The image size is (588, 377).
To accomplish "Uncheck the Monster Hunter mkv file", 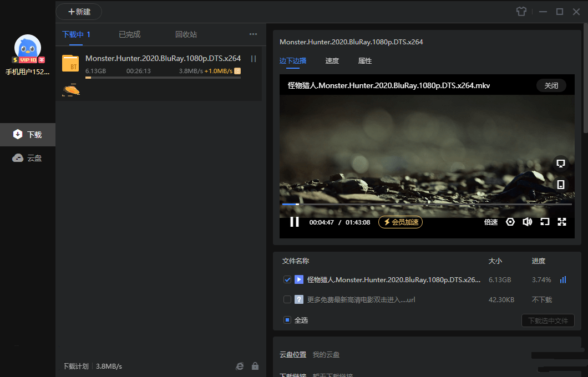I will (287, 279).
